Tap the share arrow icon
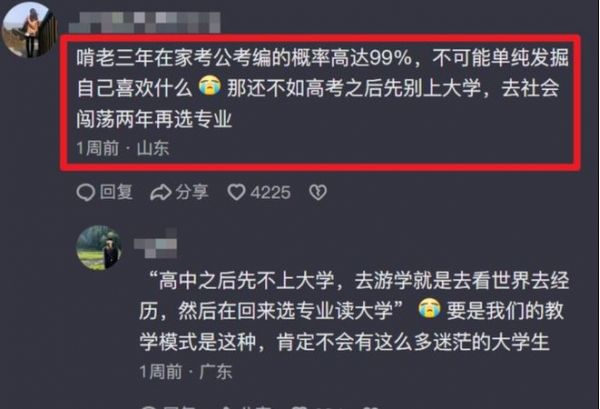Viewport: 600px width, 409px height. pyautogui.click(x=160, y=192)
